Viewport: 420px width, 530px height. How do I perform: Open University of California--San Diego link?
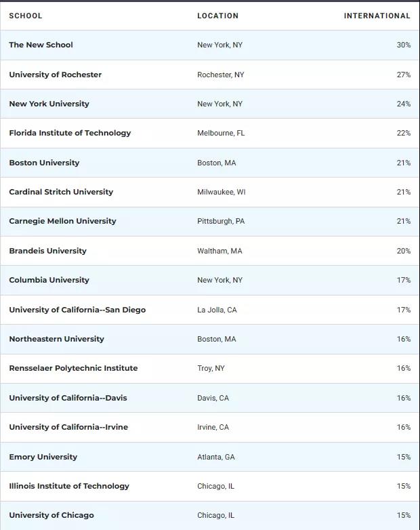pyautogui.click(x=77, y=310)
